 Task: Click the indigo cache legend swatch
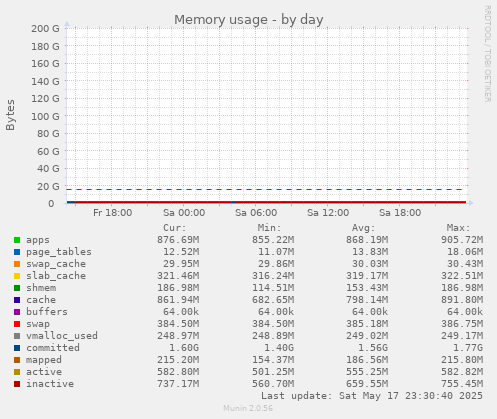coord(17,300)
